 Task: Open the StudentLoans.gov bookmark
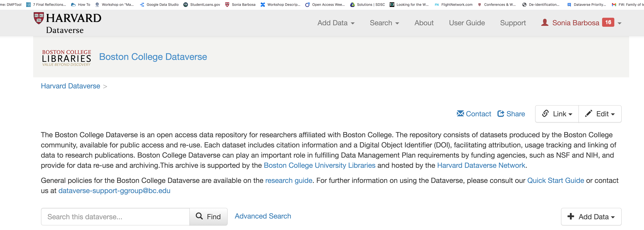tap(202, 5)
